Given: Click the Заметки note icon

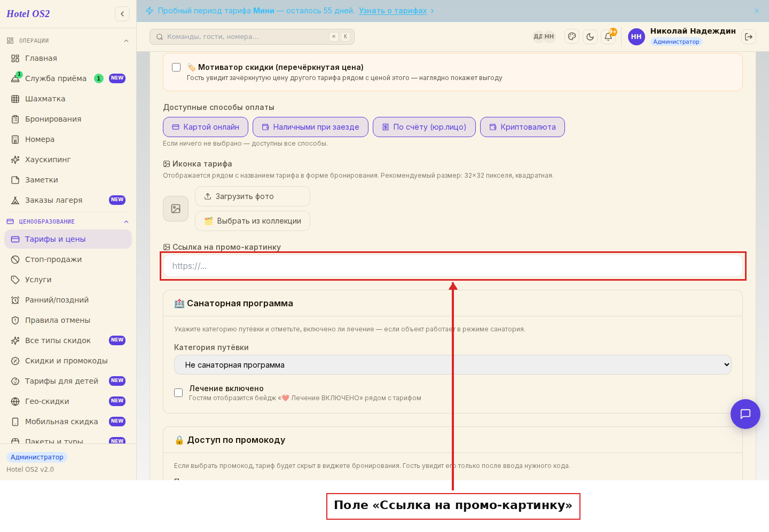Looking at the screenshot, I should tap(15, 180).
